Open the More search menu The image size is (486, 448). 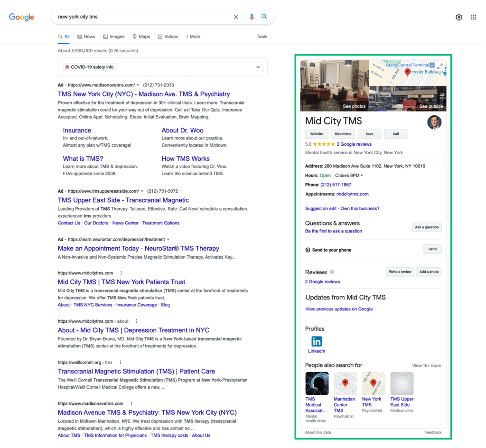point(193,37)
